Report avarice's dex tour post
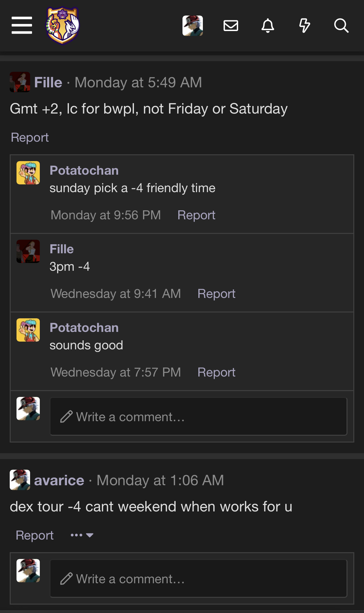 coord(35,535)
